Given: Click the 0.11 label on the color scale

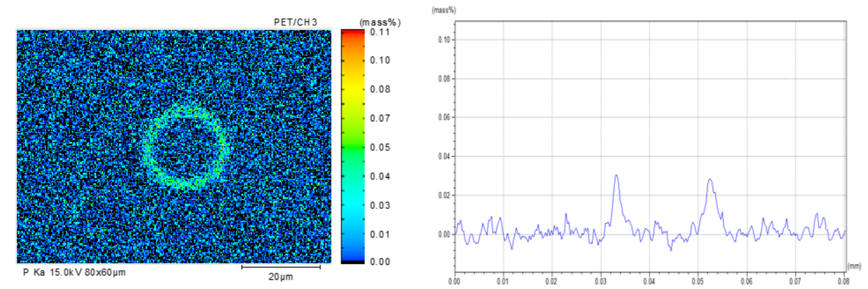Looking at the screenshot, I should pos(380,32).
